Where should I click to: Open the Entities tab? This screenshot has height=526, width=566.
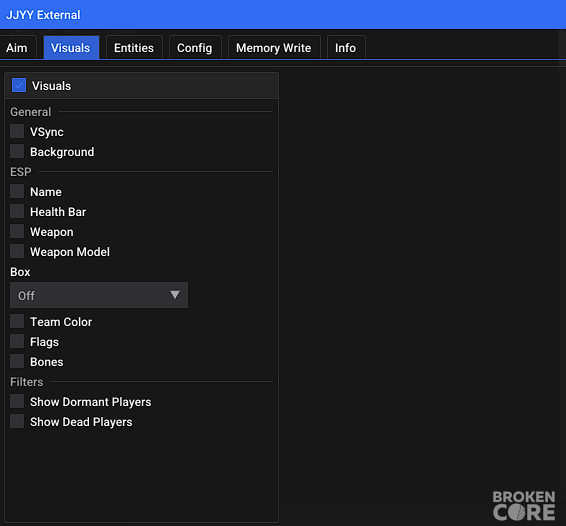click(134, 48)
